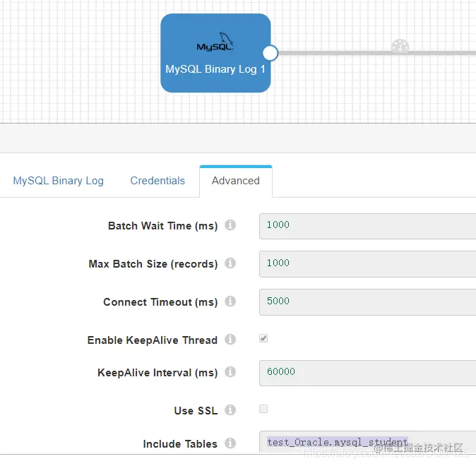This screenshot has height=466, width=476.
Task: Enable the Use SSL checkbox
Action: (x=263, y=409)
